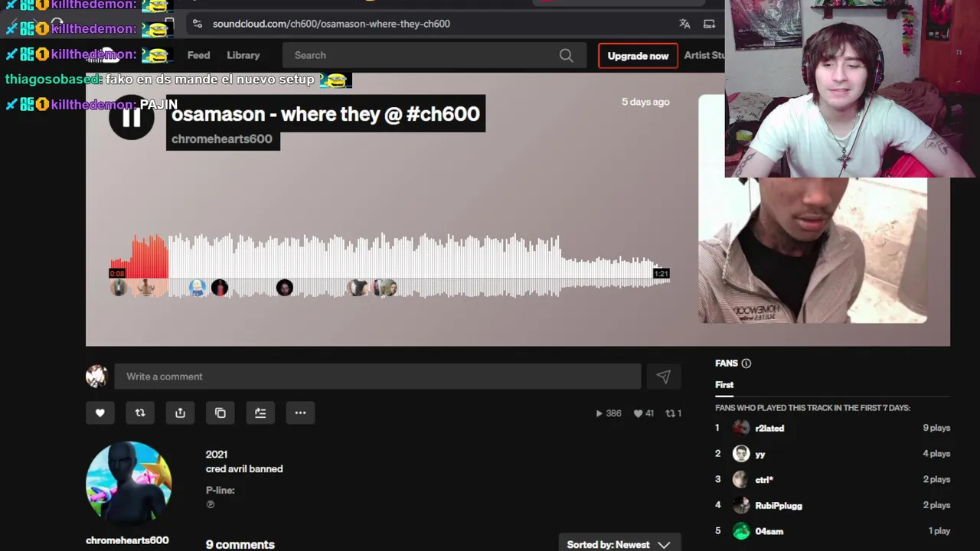
Task: Open Artist Studio in the header
Action: pos(704,55)
